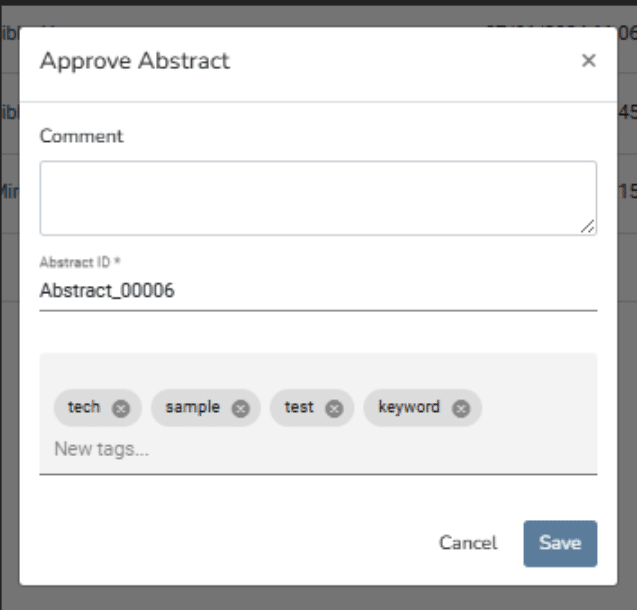Click the dimmed backdrop below the dialog
This screenshot has width=637, height=610.
click(x=318, y=598)
